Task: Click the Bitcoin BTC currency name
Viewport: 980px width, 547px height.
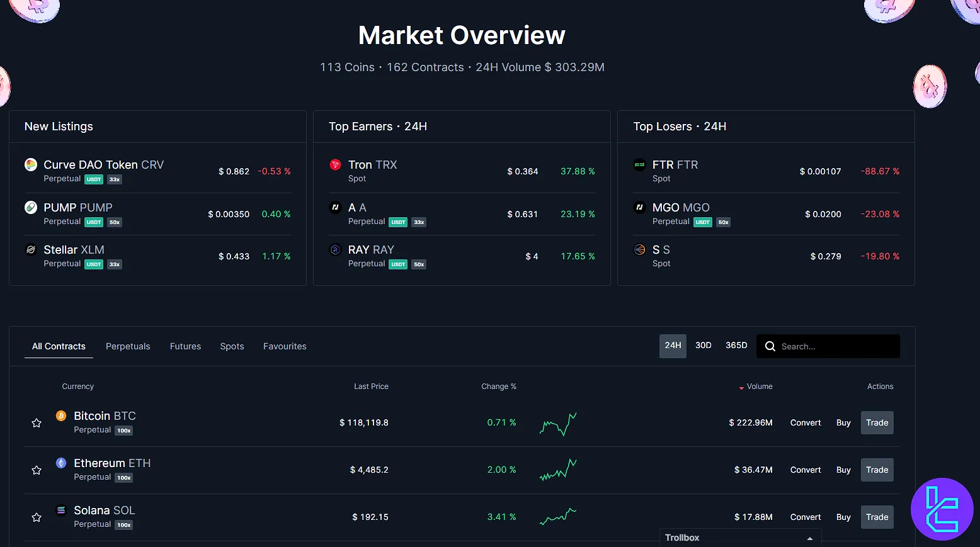Action: point(105,416)
